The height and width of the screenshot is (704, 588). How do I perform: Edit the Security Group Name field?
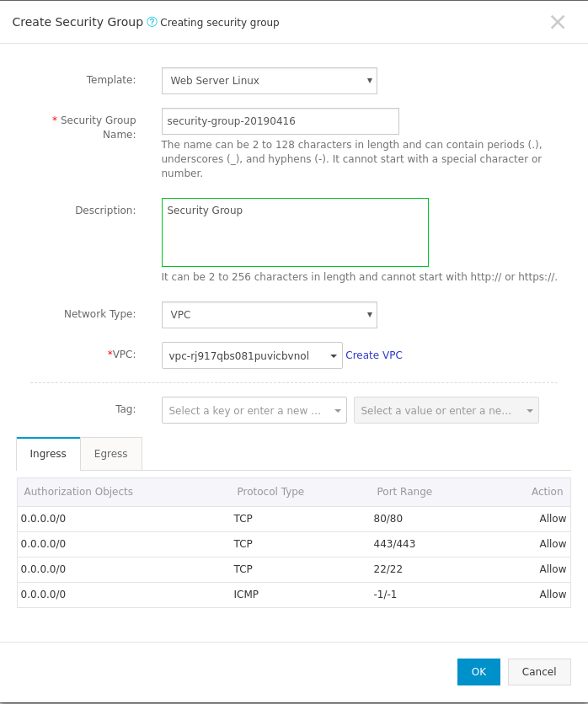pos(279,120)
